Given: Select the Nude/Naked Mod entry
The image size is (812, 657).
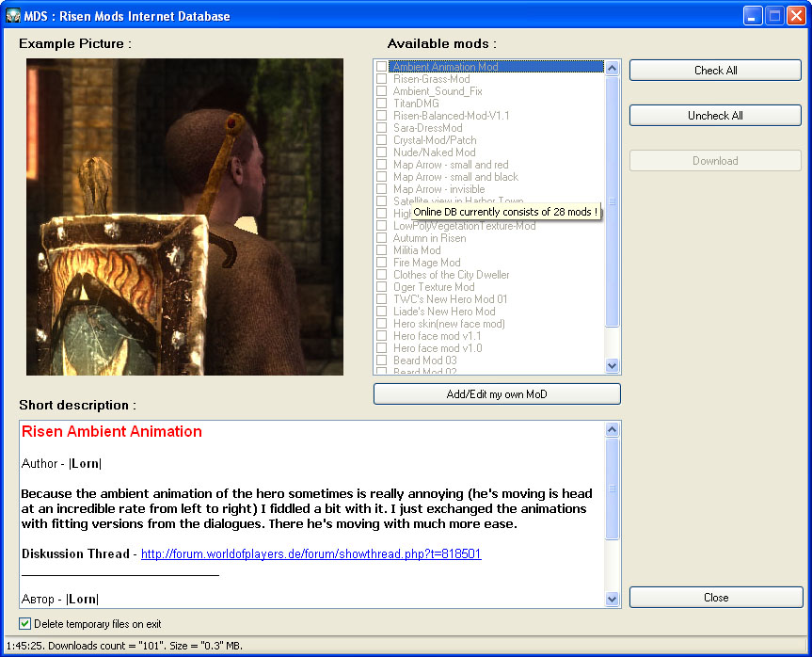Looking at the screenshot, I should click(x=434, y=152).
